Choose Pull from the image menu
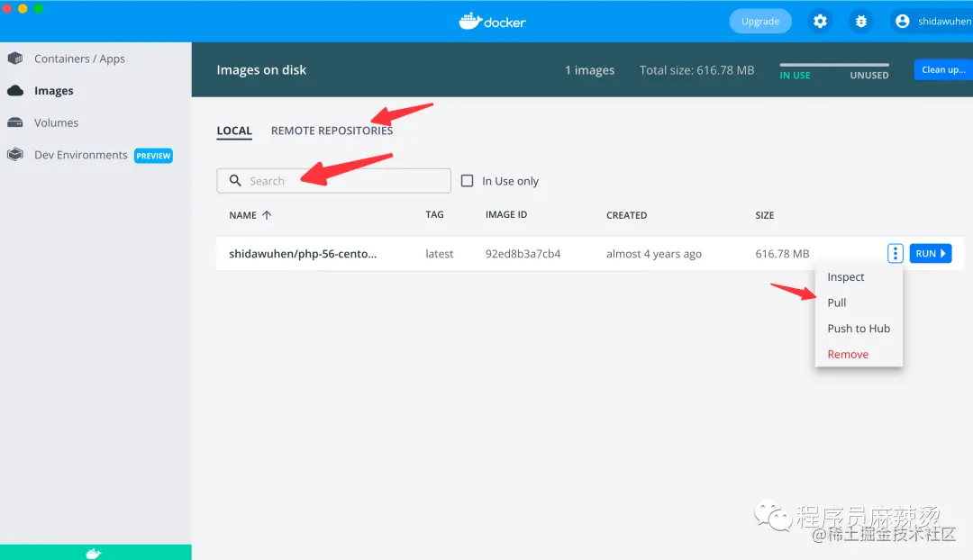 pyautogui.click(x=836, y=303)
